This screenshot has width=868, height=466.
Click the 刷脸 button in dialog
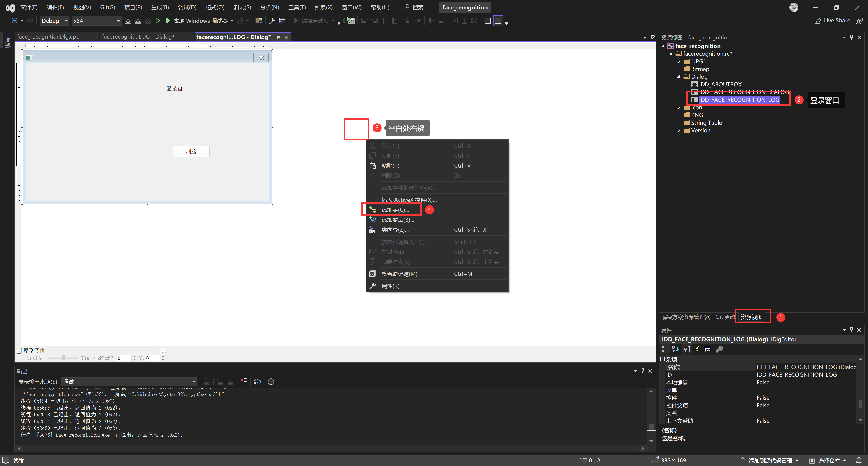(x=191, y=151)
